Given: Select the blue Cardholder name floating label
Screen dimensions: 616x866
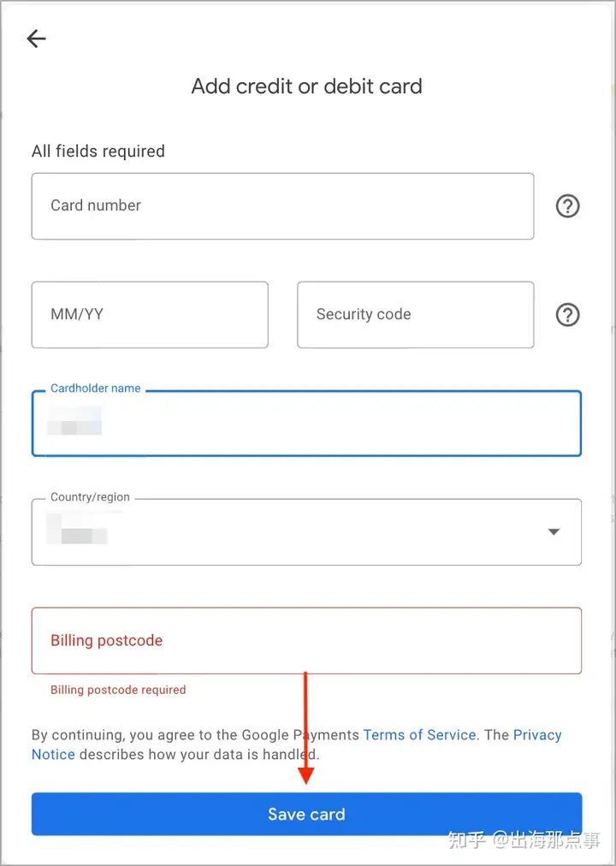Looking at the screenshot, I should point(96,389).
